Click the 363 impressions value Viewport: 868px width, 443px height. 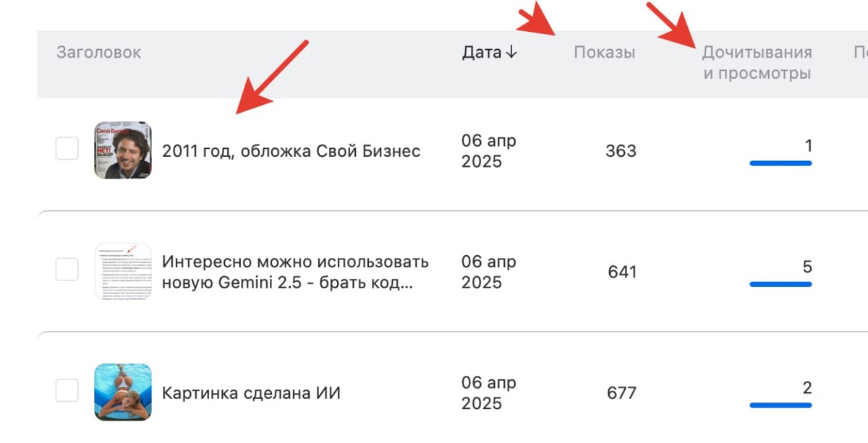click(621, 151)
